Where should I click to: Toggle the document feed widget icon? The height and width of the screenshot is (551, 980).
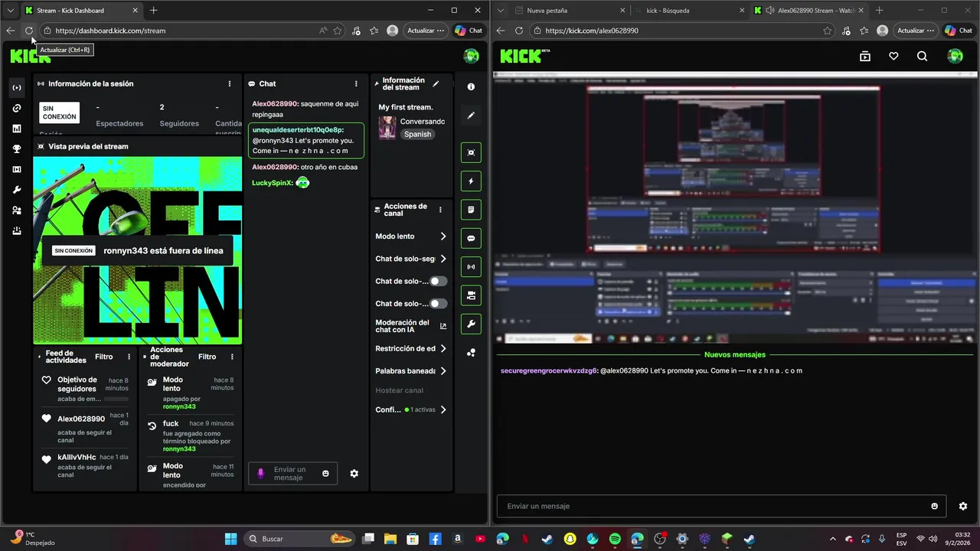click(x=471, y=210)
